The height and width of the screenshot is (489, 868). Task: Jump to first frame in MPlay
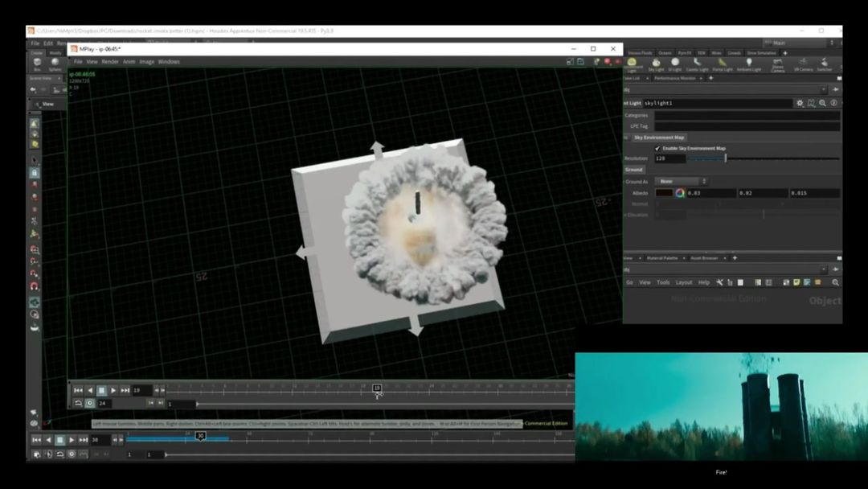coord(78,390)
